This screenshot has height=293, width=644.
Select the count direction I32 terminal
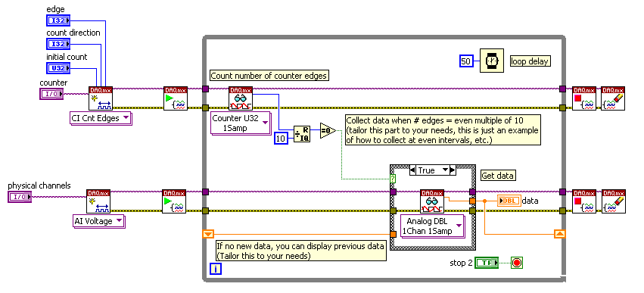point(58,44)
